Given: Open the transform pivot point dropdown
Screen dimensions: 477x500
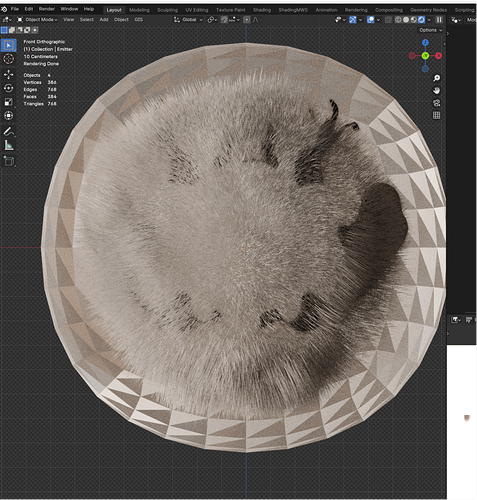Looking at the screenshot, I should click(x=212, y=20).
